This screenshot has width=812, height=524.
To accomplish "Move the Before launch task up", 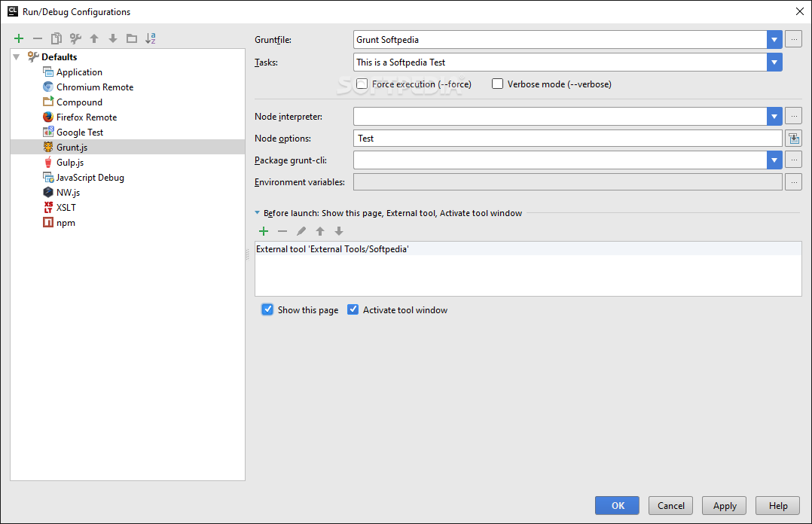I will point(320,231).
